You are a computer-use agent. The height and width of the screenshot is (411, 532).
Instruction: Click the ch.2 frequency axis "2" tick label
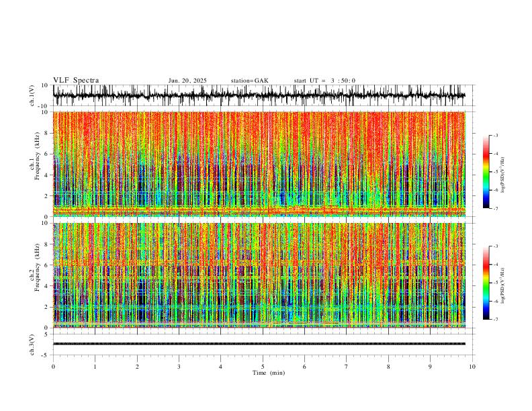tap(47, 307)
